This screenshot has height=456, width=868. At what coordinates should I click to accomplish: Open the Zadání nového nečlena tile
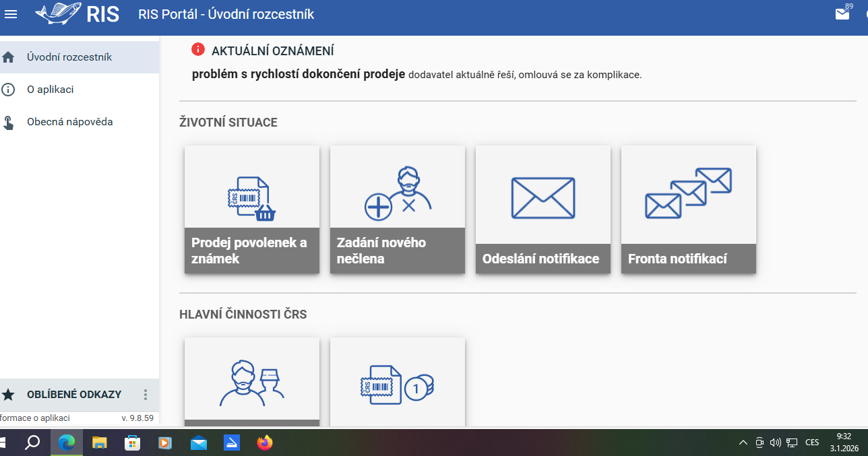(398, 209)
